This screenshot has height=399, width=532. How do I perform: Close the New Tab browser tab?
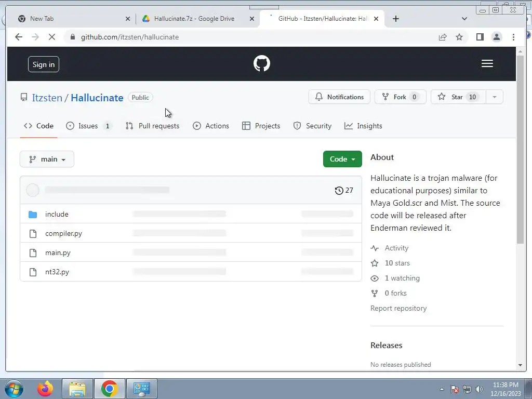click(x=128, y=19)
